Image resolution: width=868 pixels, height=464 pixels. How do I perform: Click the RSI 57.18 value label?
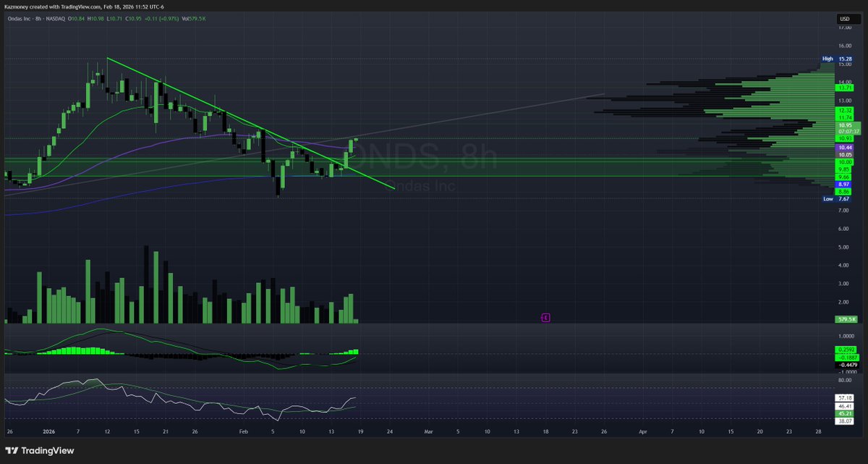[x=843, y=398]
